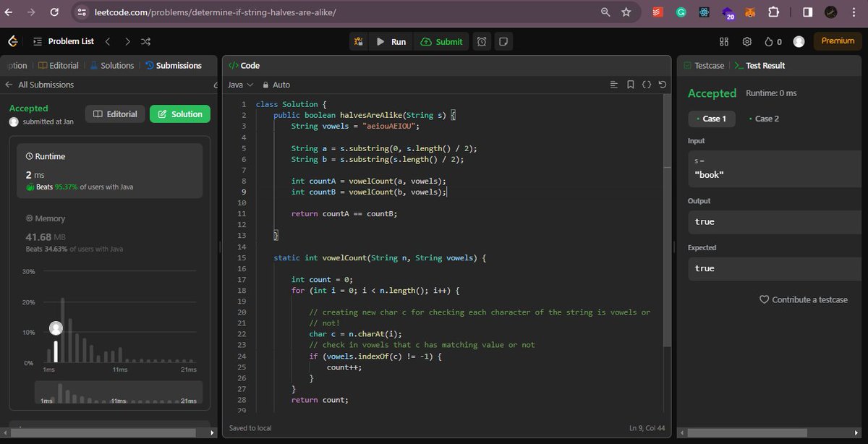
Task: Open the React developer tools extension icon
Action: tap(704, 12)
